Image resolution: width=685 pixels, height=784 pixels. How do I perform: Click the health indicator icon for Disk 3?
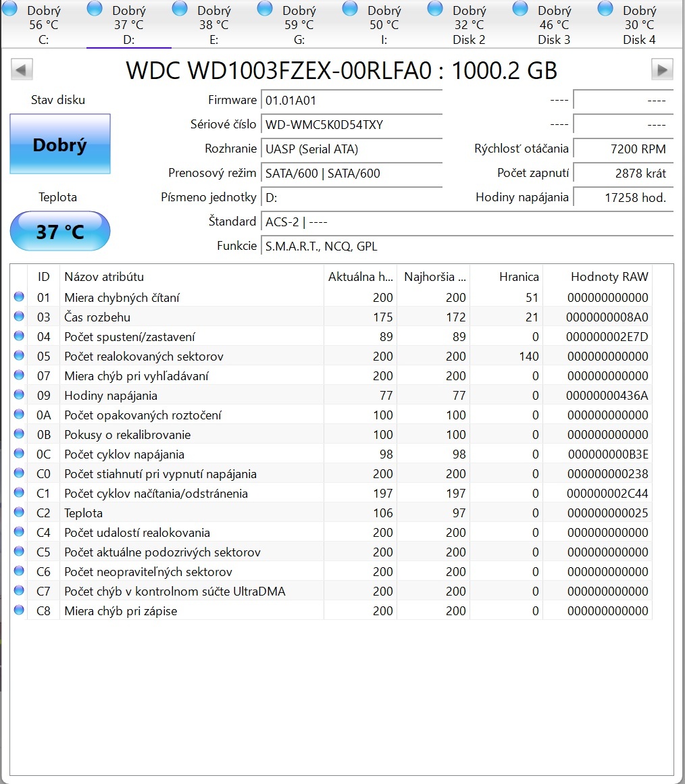pyautogui.click(x=519, y=9)
